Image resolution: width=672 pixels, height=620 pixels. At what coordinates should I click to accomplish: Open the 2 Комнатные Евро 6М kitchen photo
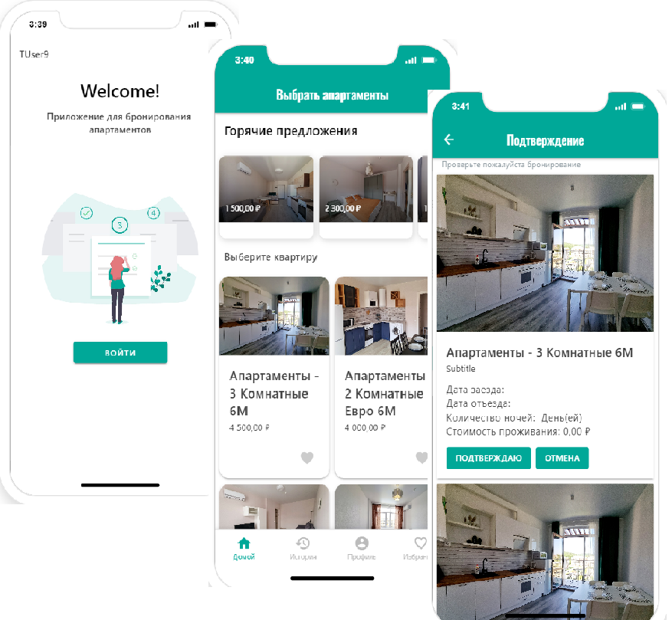pyautogui.click(x=381, y=316)
